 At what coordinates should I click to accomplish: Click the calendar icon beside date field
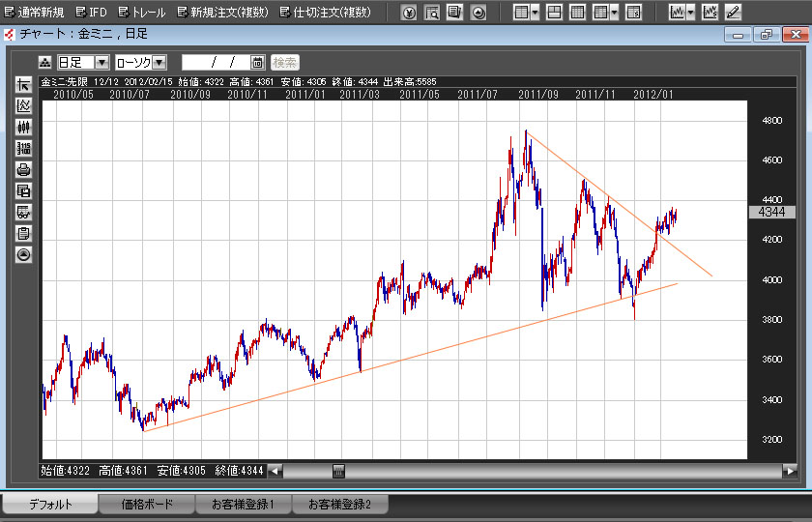257,62
